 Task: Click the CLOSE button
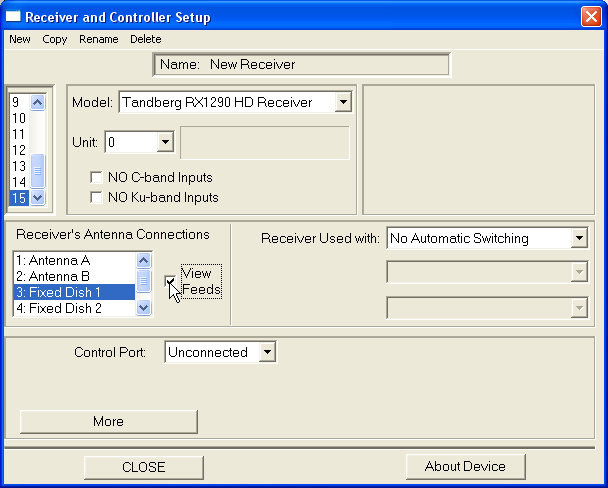[x=143, y=467]
